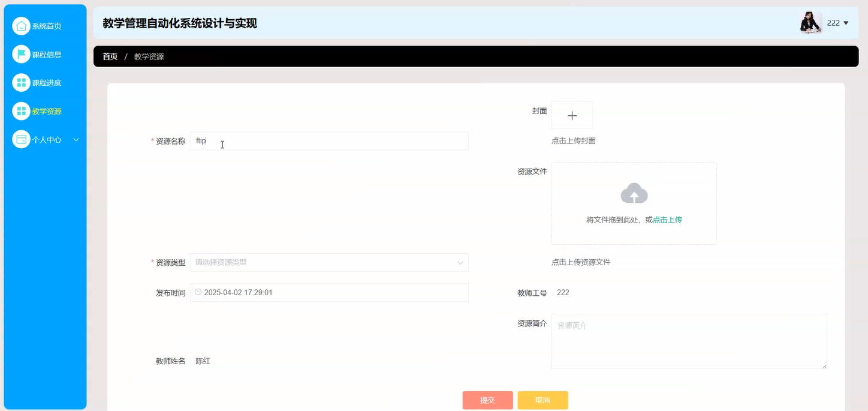Click 首页 in the breadcrumb
The width and height of the screenshot is (868, 411).
(110, 56)
